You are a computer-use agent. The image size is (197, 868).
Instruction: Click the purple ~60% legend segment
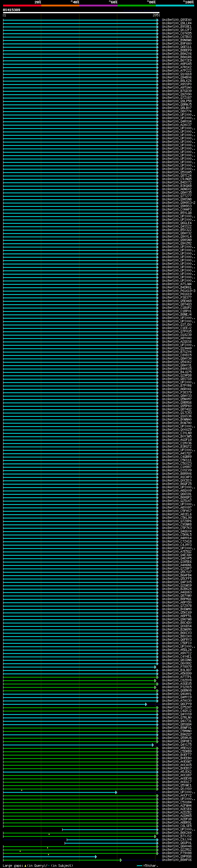(x=98, y=6)
